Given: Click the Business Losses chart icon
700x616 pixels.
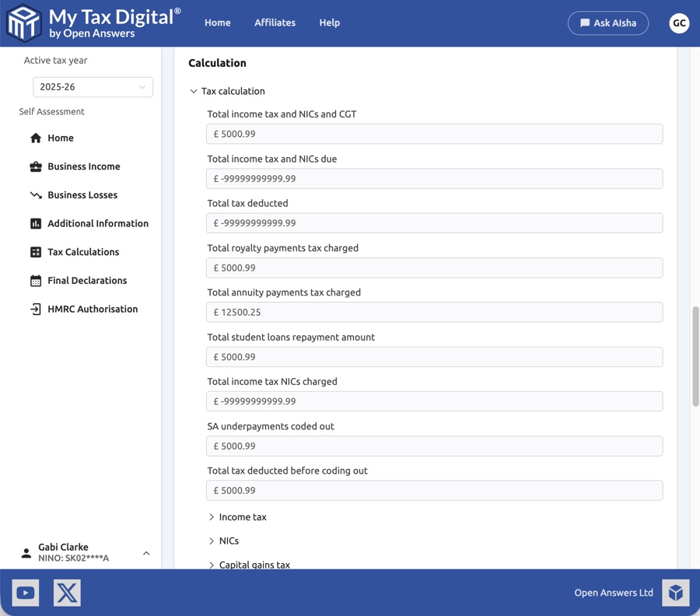Looking at the screenshot, I should pyautogui.click(x=36, y=194).
